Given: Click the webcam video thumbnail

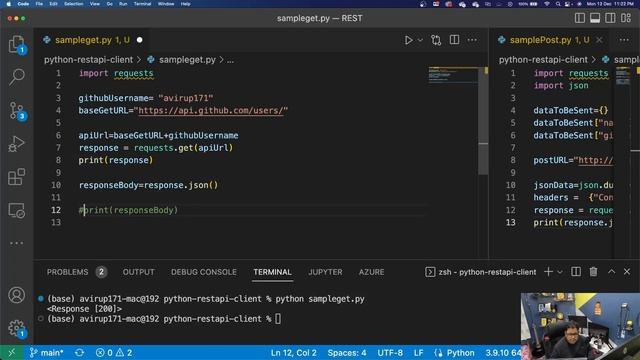Looking at the screenshot, I should pos(580,326).
